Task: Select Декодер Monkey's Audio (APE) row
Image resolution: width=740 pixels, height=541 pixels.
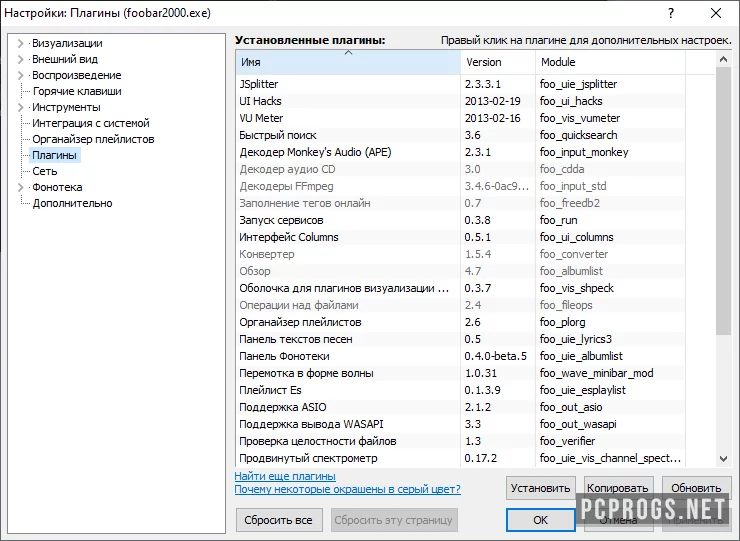Action: (x=460, y=152)
